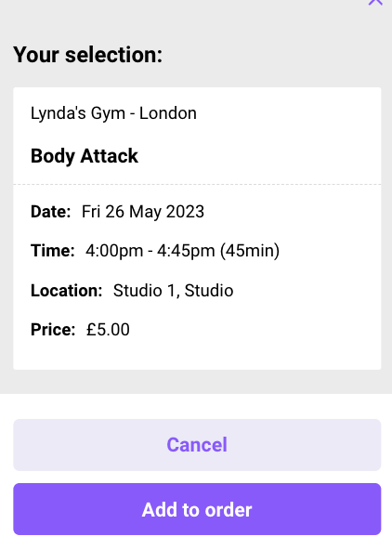Click the Date label
The height and width of the screenshot is (550, 392).
pyautogui.click(x=51, y=212)
